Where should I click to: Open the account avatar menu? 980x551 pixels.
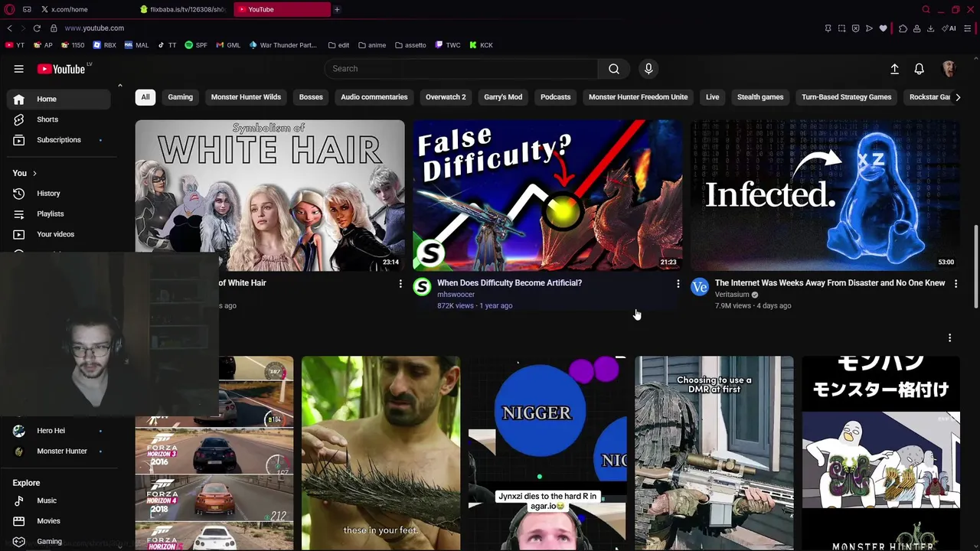tap(949, 69)
